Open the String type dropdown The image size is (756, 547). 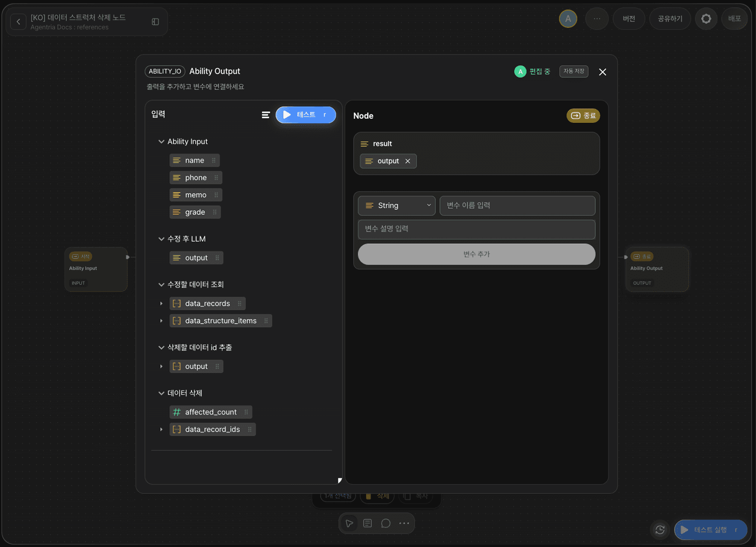[x=396, y=205]
